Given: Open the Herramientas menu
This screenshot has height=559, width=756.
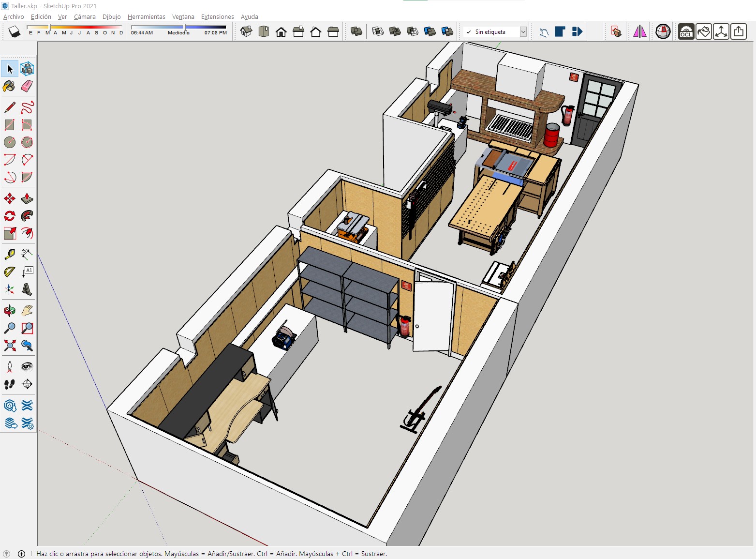Looking at the screenshot, I should pyautogui.click(x=147, y=16).
